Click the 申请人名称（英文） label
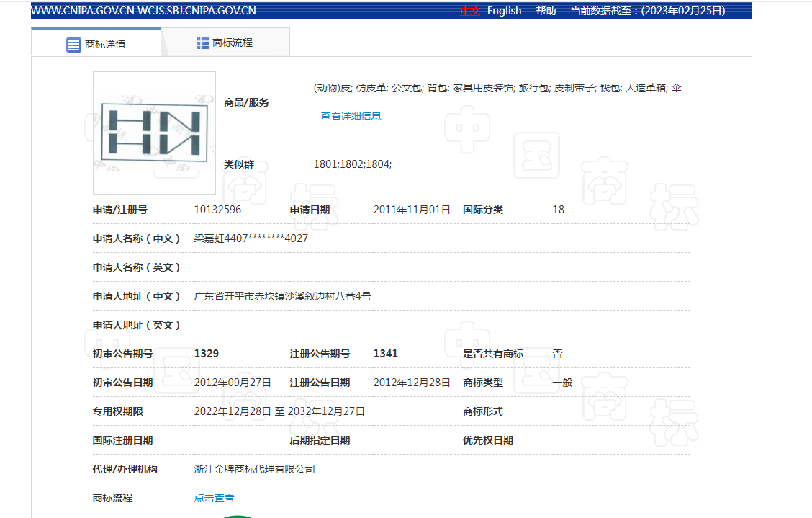 pyautogui.click(x=136, y=267)
